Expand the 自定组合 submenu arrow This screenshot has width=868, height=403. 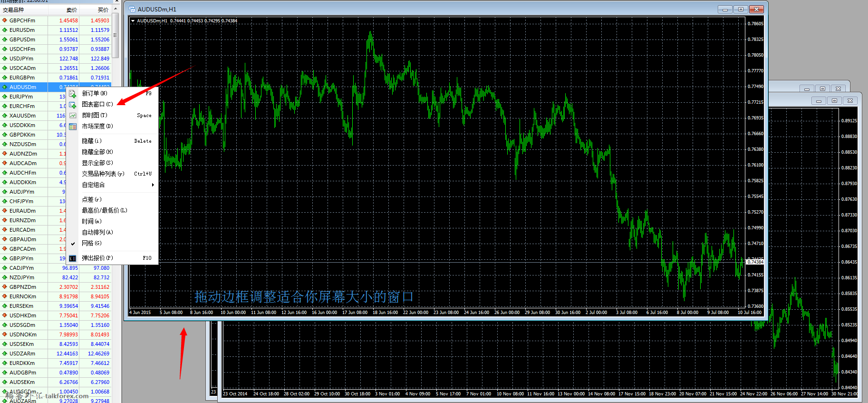pyautogui.click(x=153, y=185)
